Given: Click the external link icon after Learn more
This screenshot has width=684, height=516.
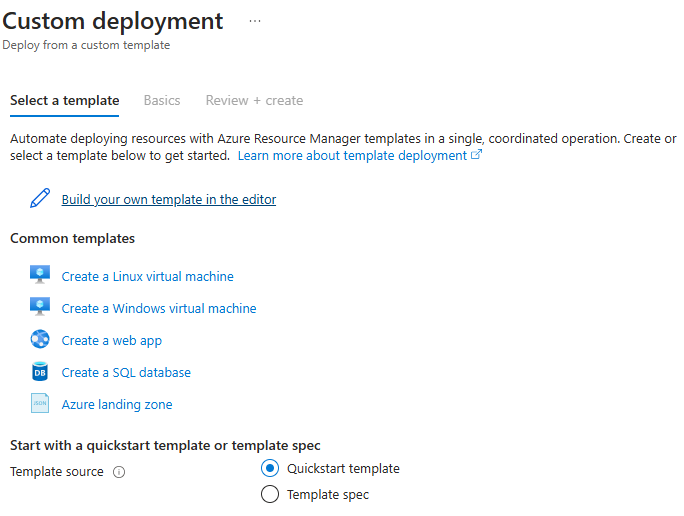Looking at the screenshot, I should click(476, 154).
